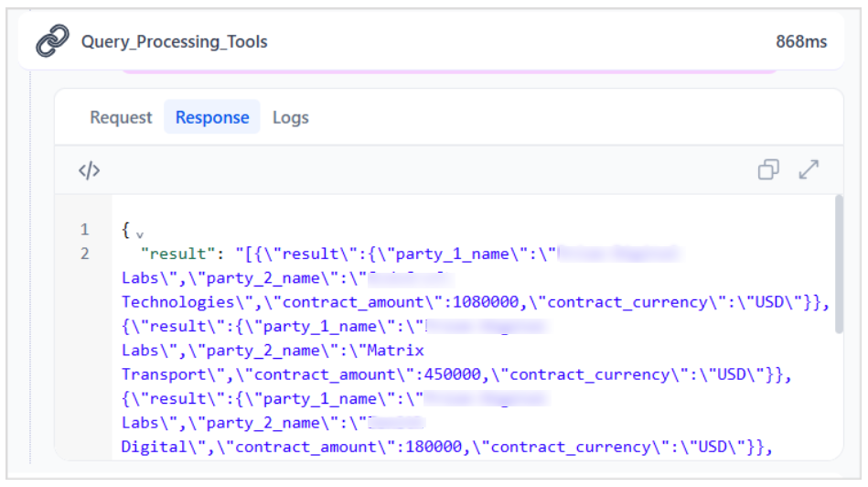Click the word Technologies in the response
This screenshot has height=487, width=868.
pyautogui.click(x=178, y=302)
